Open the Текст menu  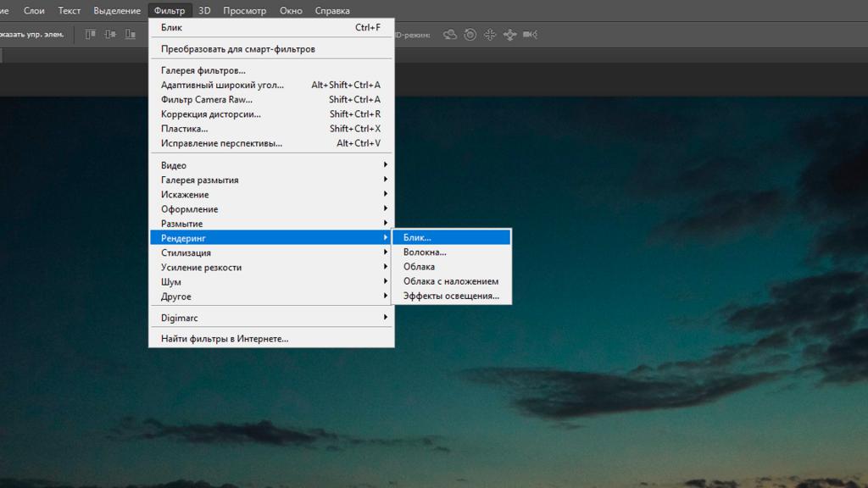coord(70,10)
